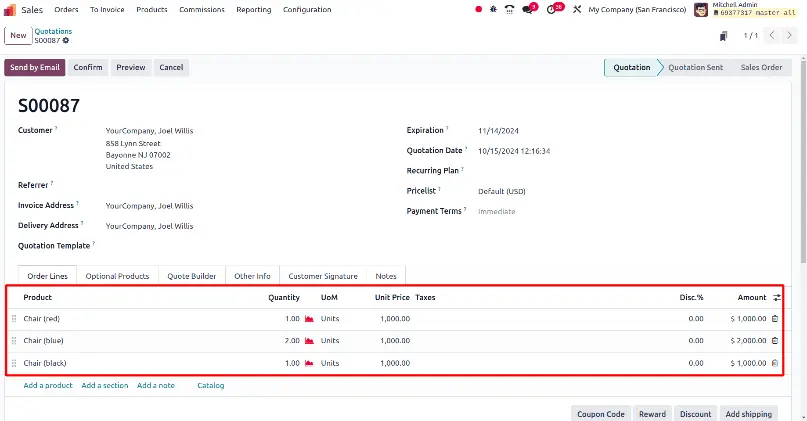Click the Add a product link
Viewport: 807px width, 421px height.
pos(48,385)
